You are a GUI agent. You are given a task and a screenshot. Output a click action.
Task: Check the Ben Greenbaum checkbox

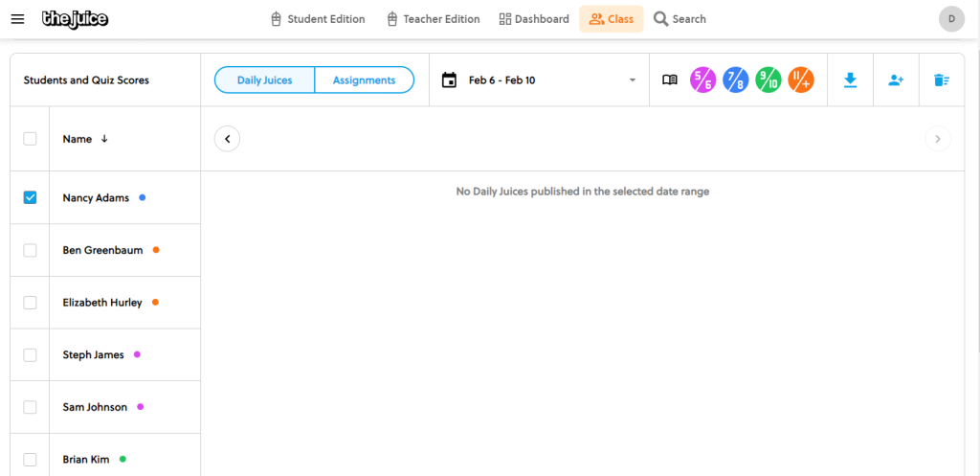30,250
